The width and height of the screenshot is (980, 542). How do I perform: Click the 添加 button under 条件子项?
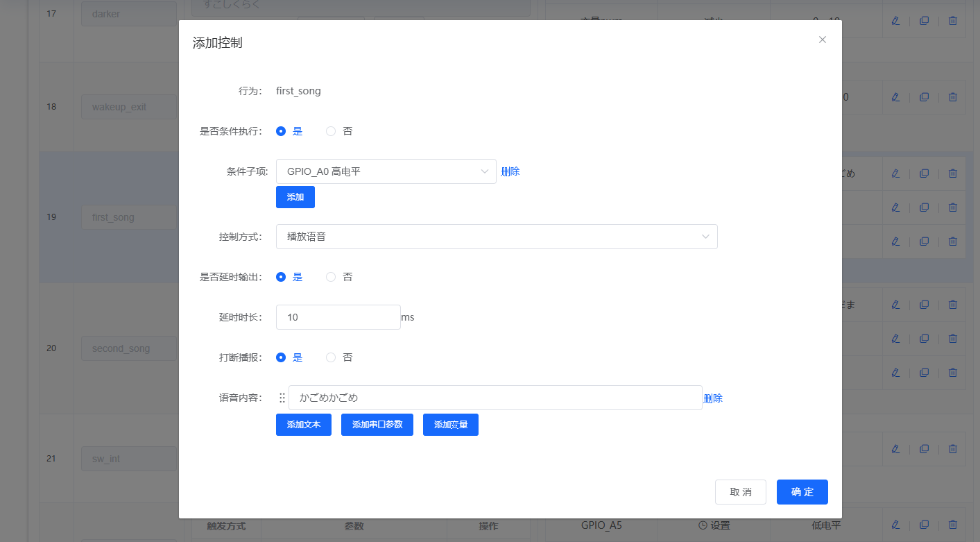[295, 197]
